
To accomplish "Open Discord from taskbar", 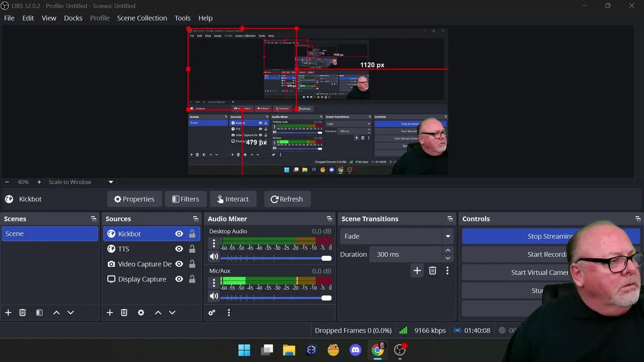I will click(x=356, y=350).
